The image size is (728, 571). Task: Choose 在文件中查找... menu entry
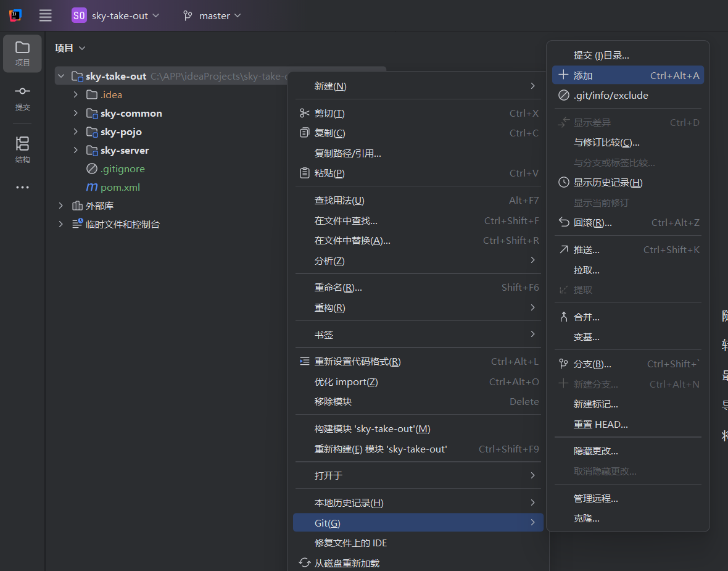pos(418,221)
